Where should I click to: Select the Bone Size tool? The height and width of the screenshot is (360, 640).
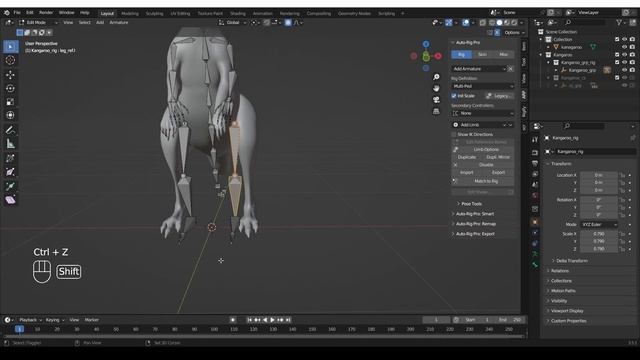tap(10, 172)
